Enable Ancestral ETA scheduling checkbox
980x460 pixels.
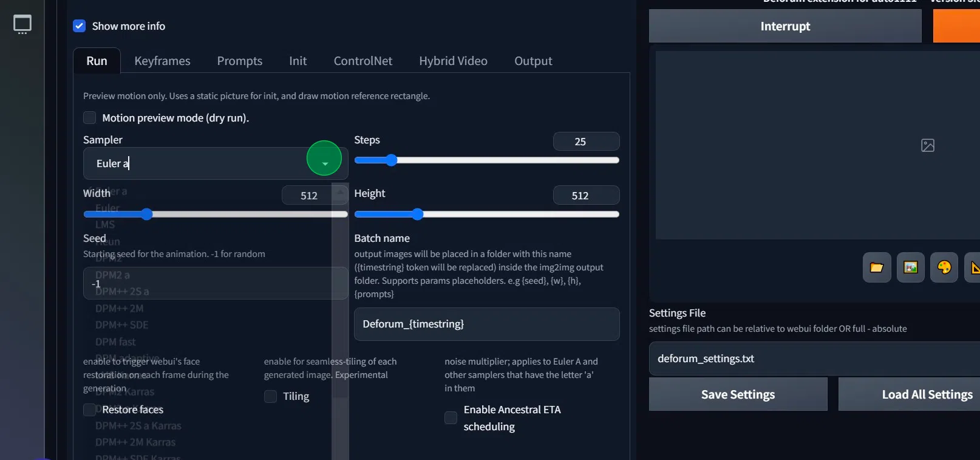click(451, 418)
